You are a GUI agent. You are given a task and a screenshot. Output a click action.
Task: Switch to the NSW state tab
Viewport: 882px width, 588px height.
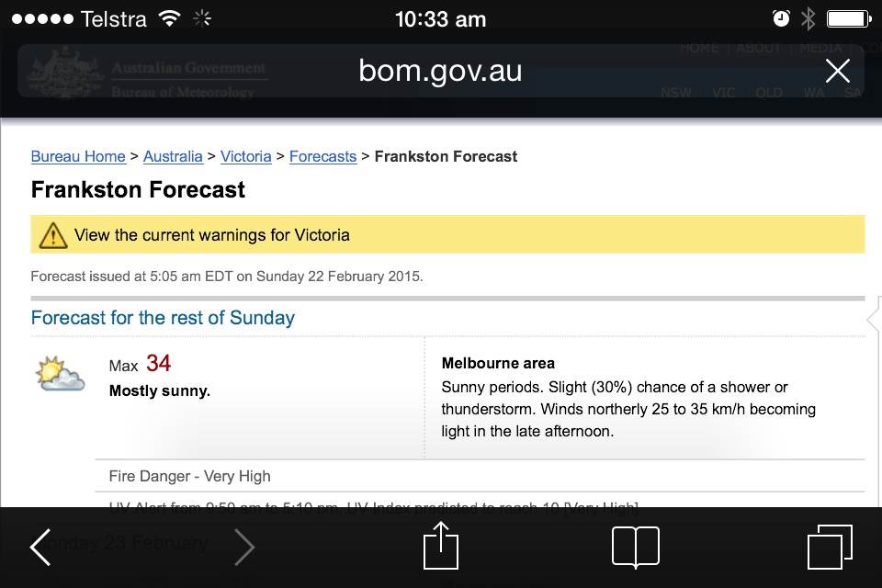click(x=676, y=93)
